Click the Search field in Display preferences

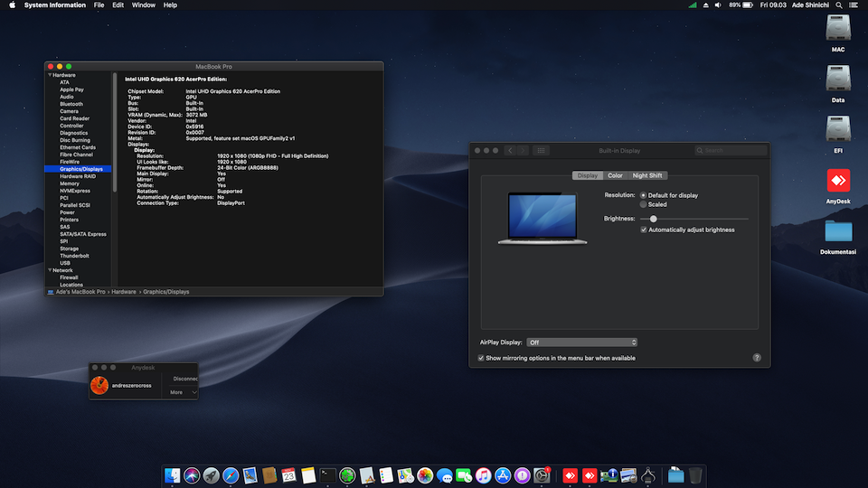tap(731, 151)
